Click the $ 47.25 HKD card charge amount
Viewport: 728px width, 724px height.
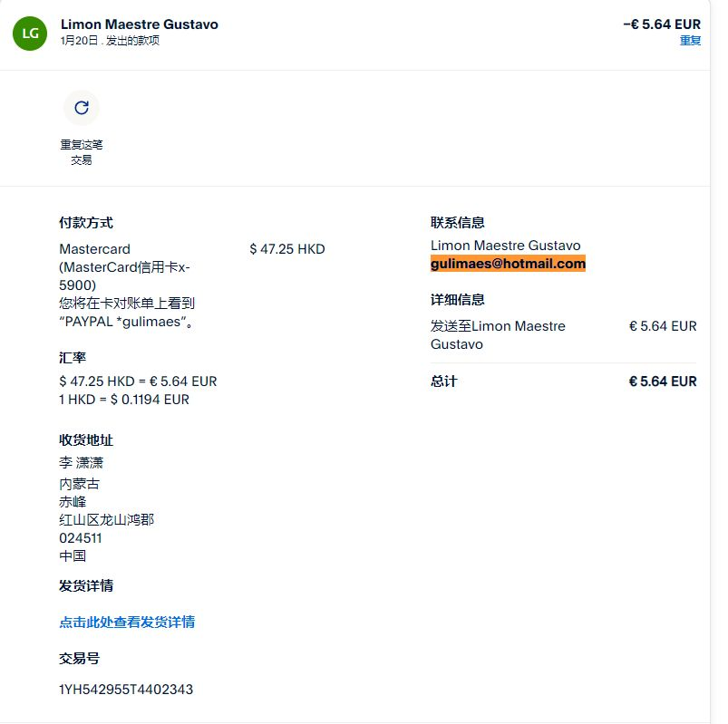pos(286,249)
